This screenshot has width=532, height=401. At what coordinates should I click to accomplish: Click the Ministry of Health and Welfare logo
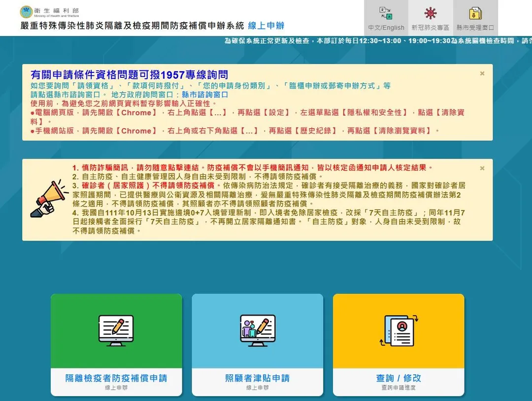click(50, 12)
